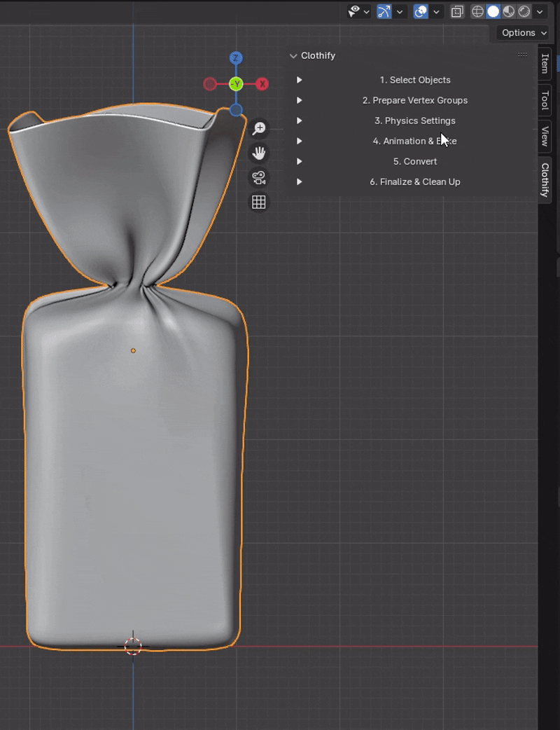Image resolution: width=560 pixels, height=730 pixels.
Task: Switch to rendered viewport shading
Action: [x=524, y=12]
